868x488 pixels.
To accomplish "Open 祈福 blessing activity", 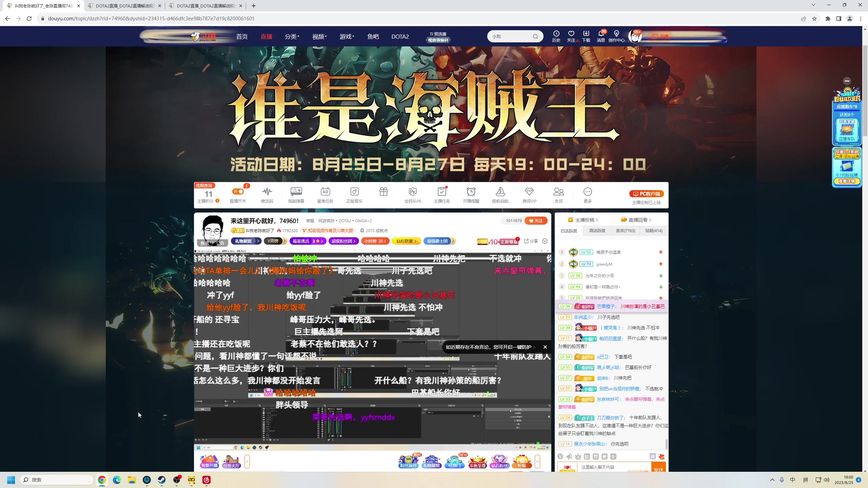I will [x=522, y=461].
